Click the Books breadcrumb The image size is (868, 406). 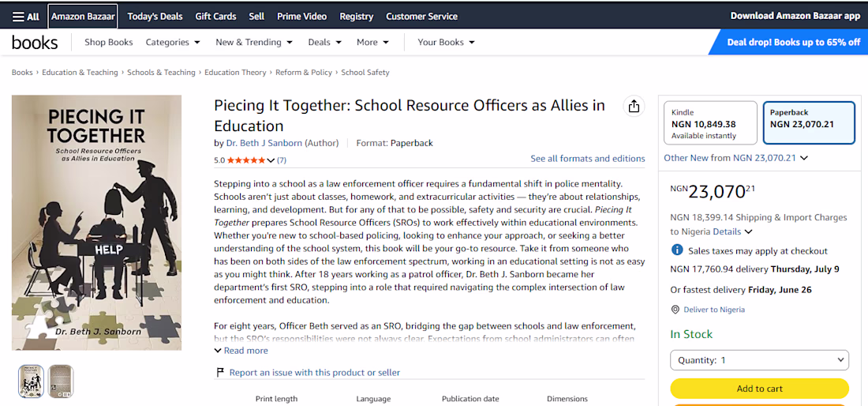pos(22,73)
